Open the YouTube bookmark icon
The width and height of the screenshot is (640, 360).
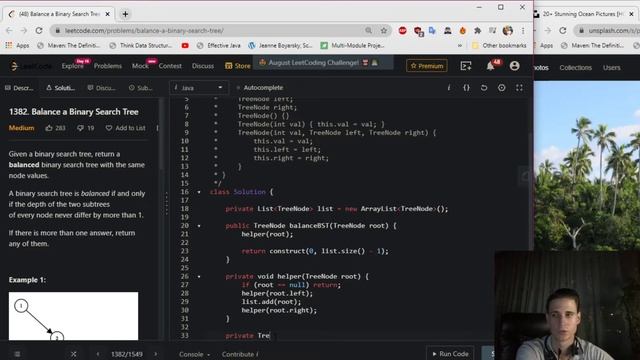(x=185, y=45)
